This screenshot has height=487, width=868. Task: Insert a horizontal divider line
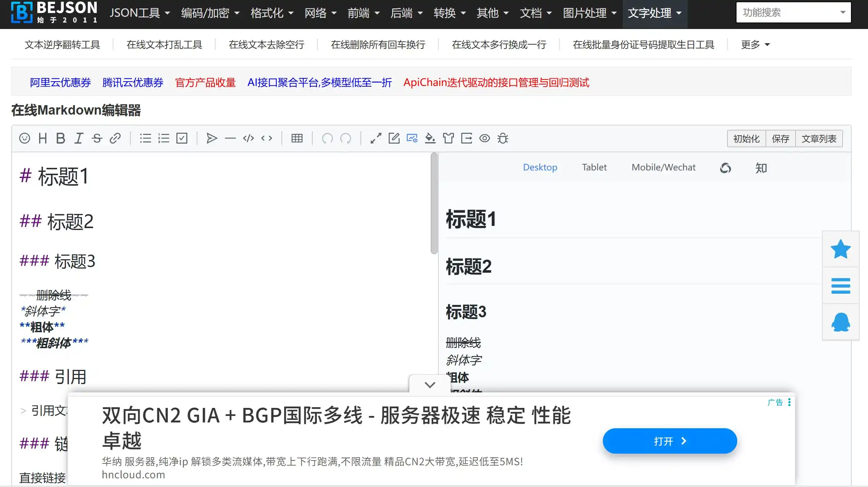(x=230, y=138)
